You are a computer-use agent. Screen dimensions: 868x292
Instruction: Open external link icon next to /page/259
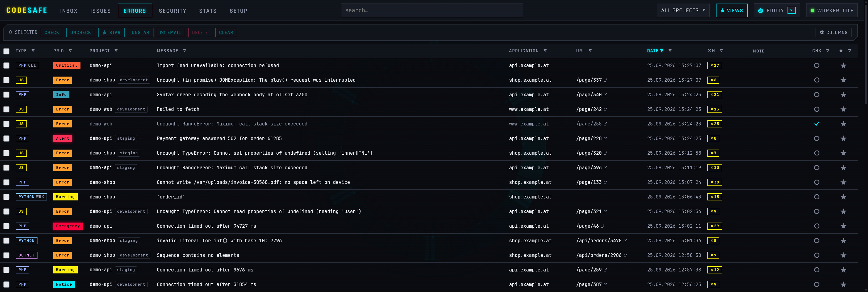(x=605, y=270)
